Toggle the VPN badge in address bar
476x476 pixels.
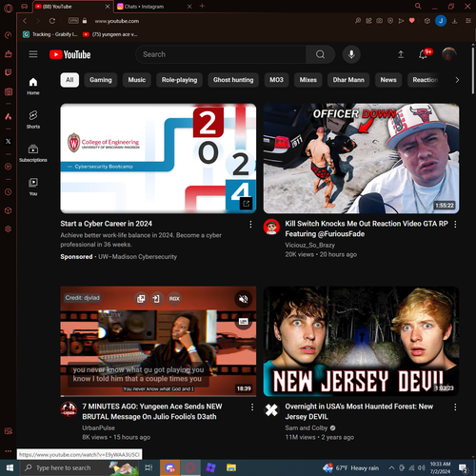[73, 21]
